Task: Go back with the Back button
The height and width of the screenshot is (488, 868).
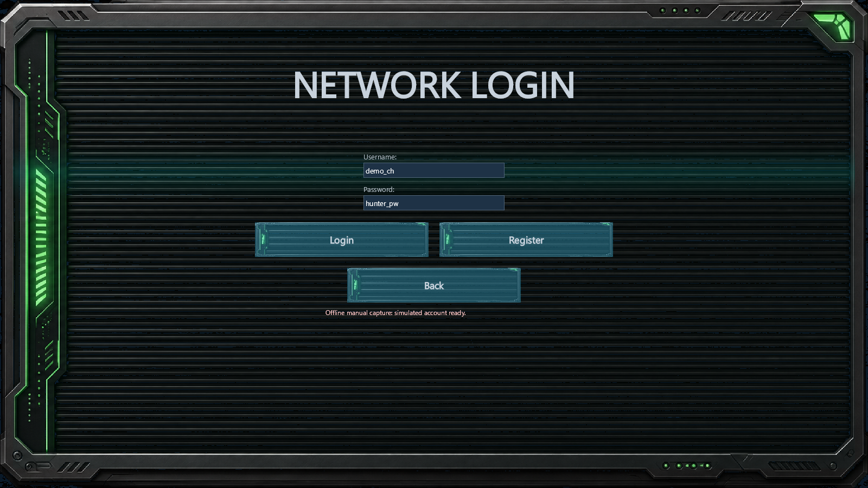Action: [434, 285]
